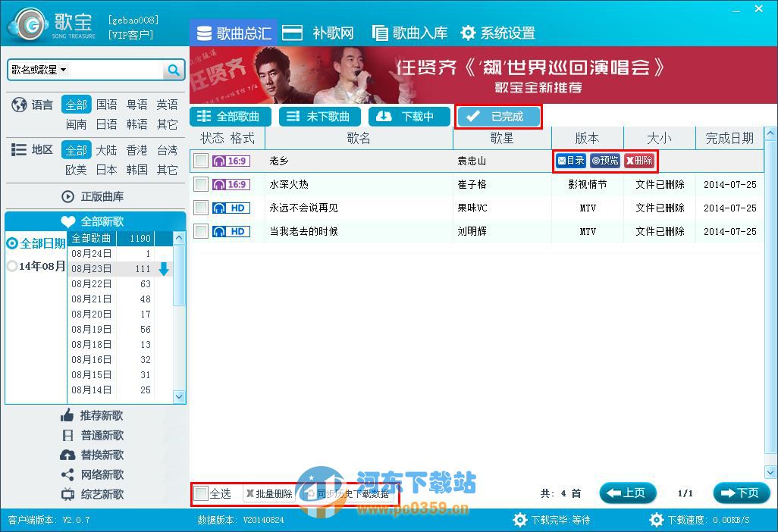
Task: Delete 老乡 via the 删除 icon
Action: (641, 161)
